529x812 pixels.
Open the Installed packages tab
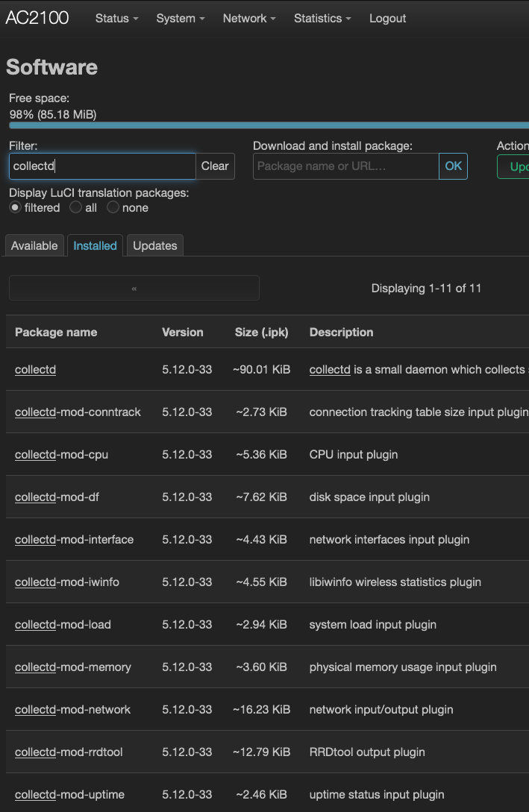coord(95,245)
